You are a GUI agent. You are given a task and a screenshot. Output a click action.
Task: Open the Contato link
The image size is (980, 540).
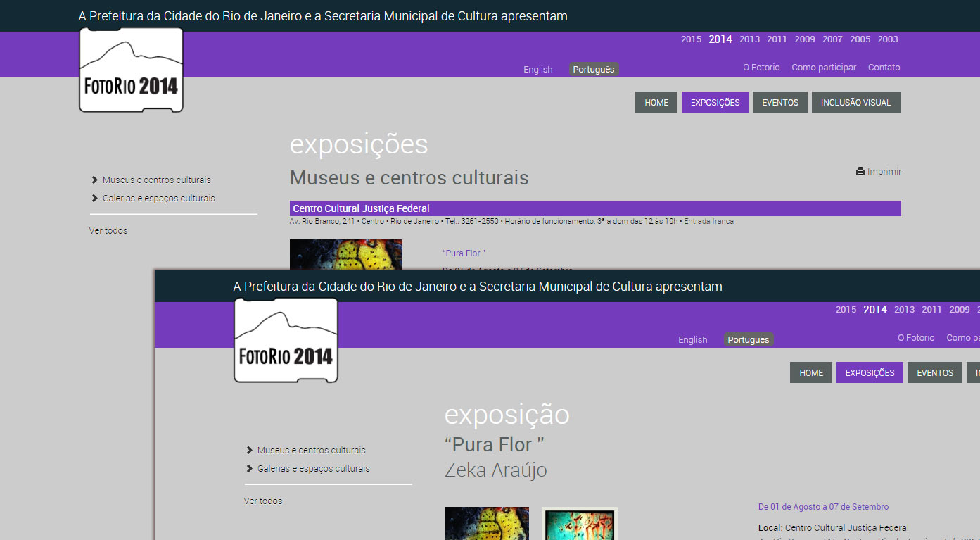click(884, 68)
